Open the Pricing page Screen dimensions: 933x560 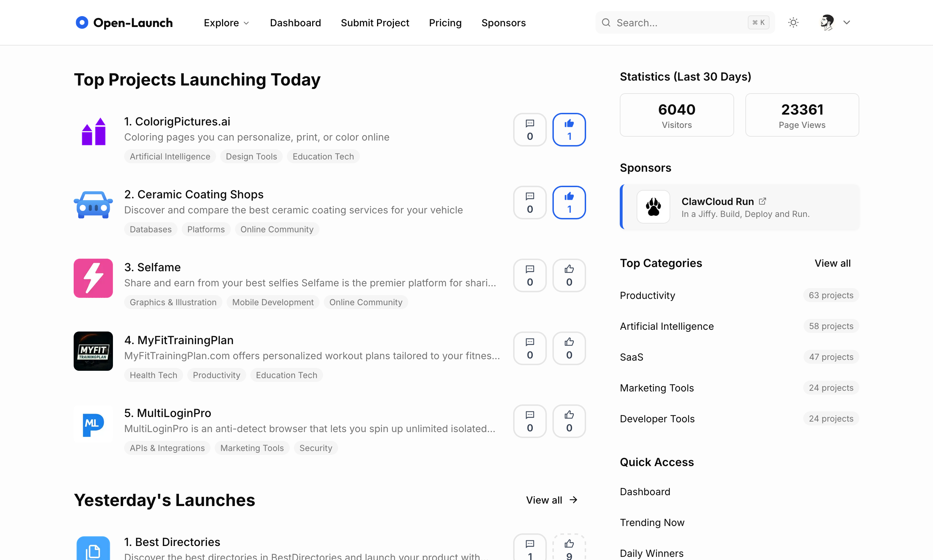445,23
